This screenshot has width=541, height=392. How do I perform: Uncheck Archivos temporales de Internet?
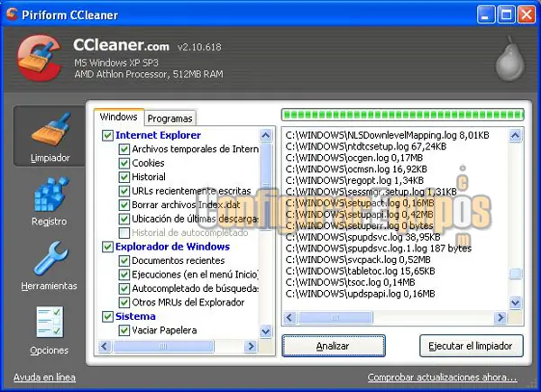coord(124,150)
